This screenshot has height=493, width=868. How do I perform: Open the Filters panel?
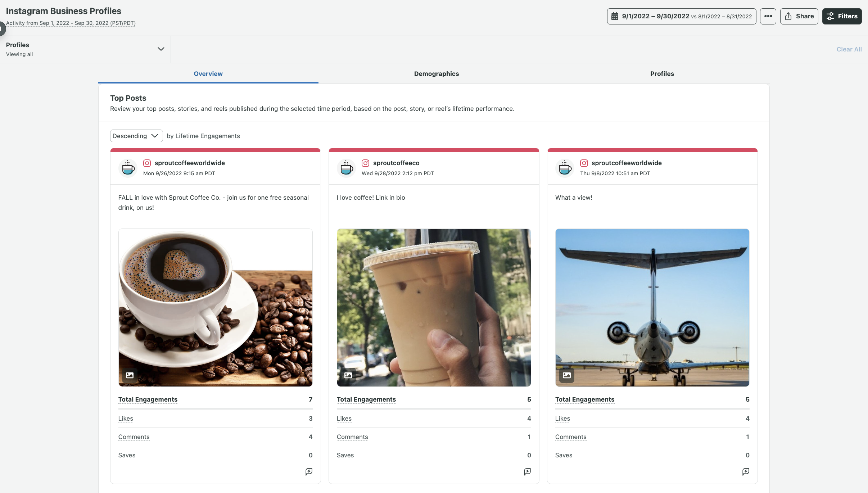[842, 17]
